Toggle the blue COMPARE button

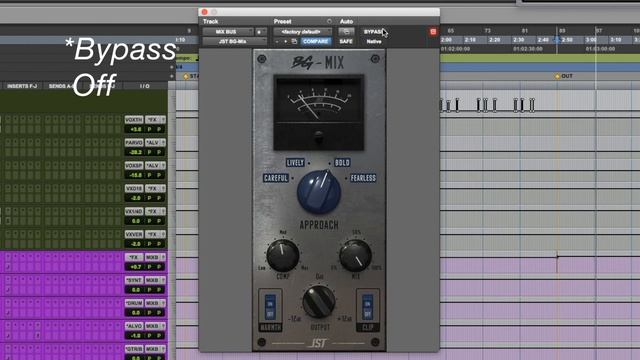pyautogui.click(x=315, y=42)
